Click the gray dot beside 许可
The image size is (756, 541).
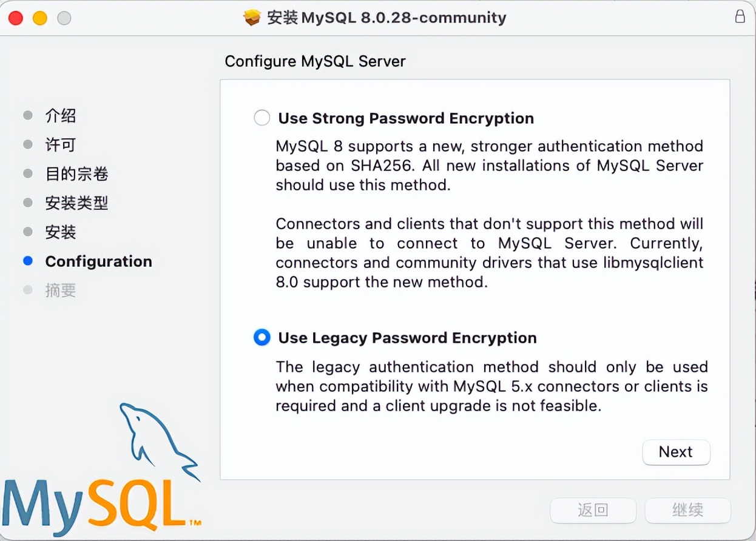(28, 144)
